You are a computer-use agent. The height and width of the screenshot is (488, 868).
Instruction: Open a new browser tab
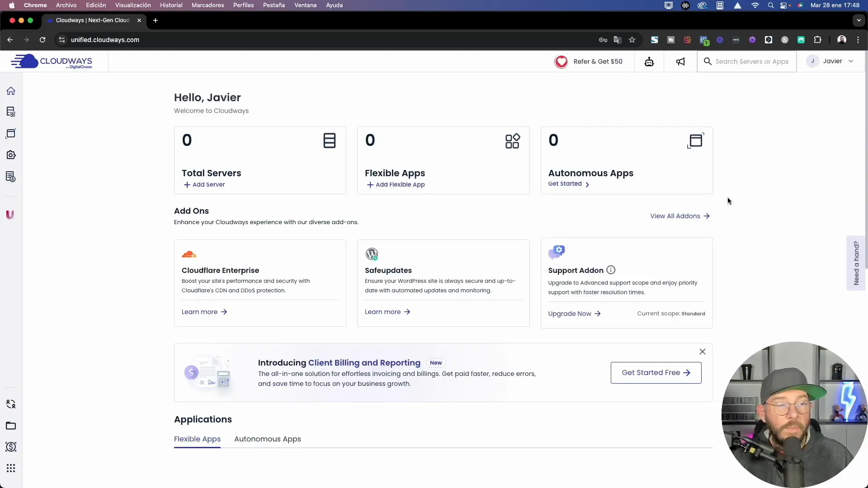click(x=155, y=20)
